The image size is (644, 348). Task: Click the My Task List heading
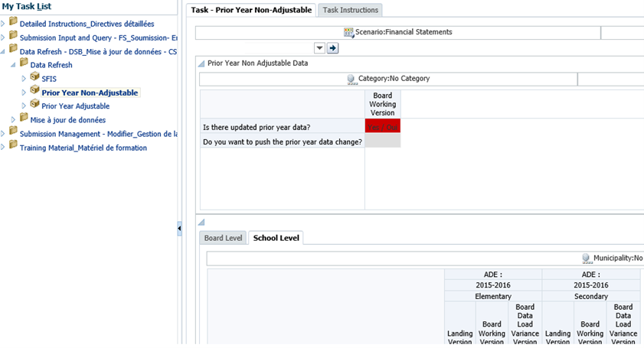[27, 7]
